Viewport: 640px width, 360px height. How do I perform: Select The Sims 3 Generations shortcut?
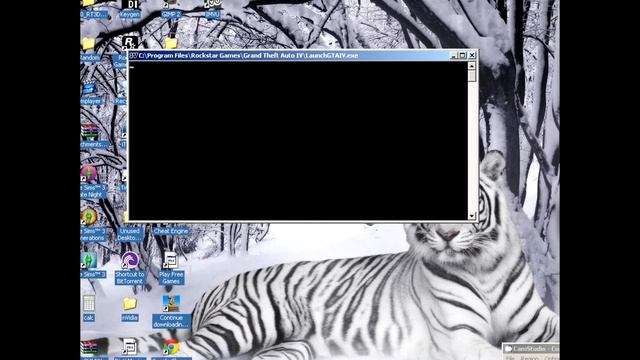tap(93, 225)
